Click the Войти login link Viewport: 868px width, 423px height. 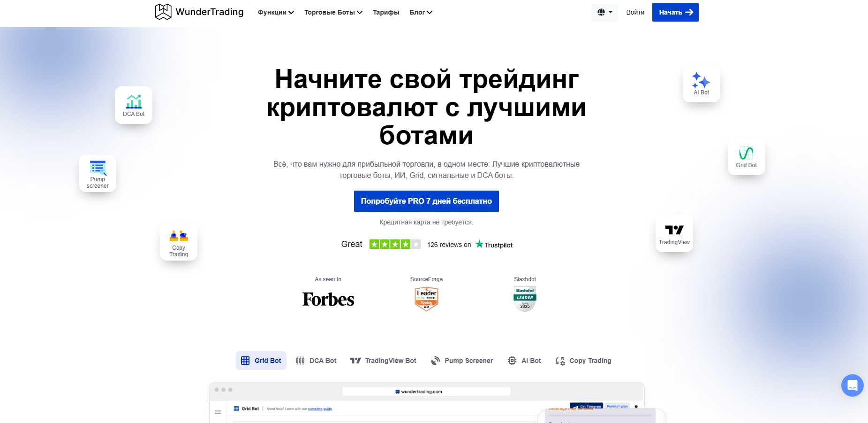[635, 12]
